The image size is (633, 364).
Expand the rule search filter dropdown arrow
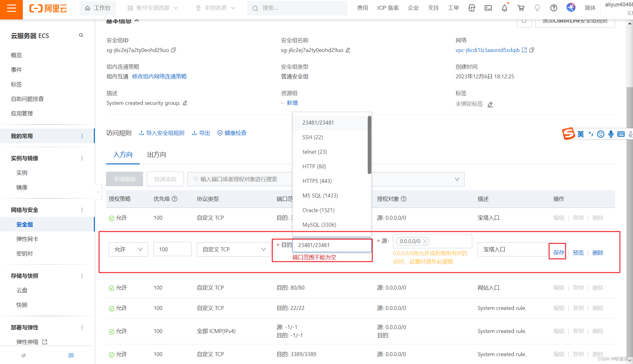[457, 179]
